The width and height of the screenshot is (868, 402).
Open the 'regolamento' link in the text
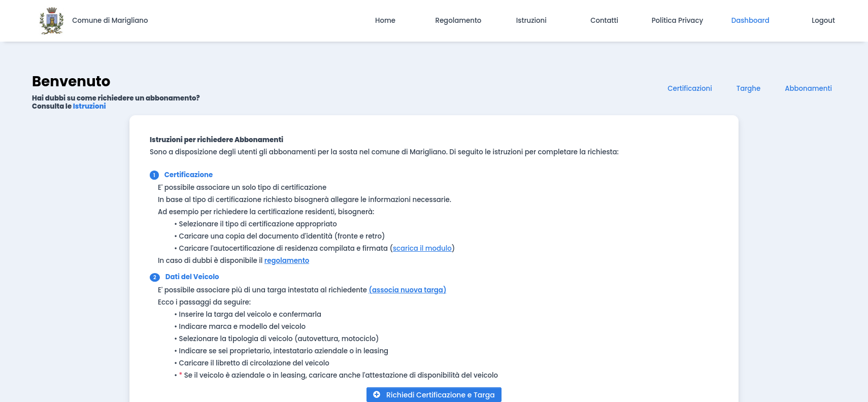[287, 260]
